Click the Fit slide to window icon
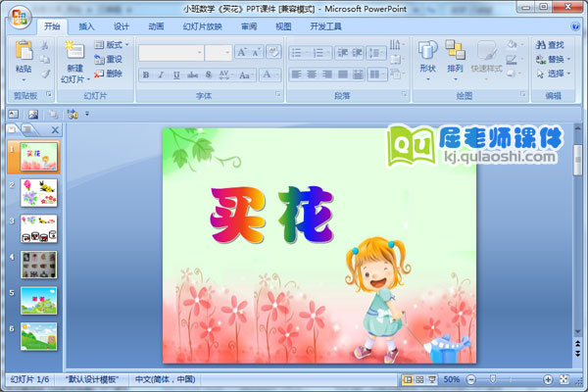 [563, 379]
